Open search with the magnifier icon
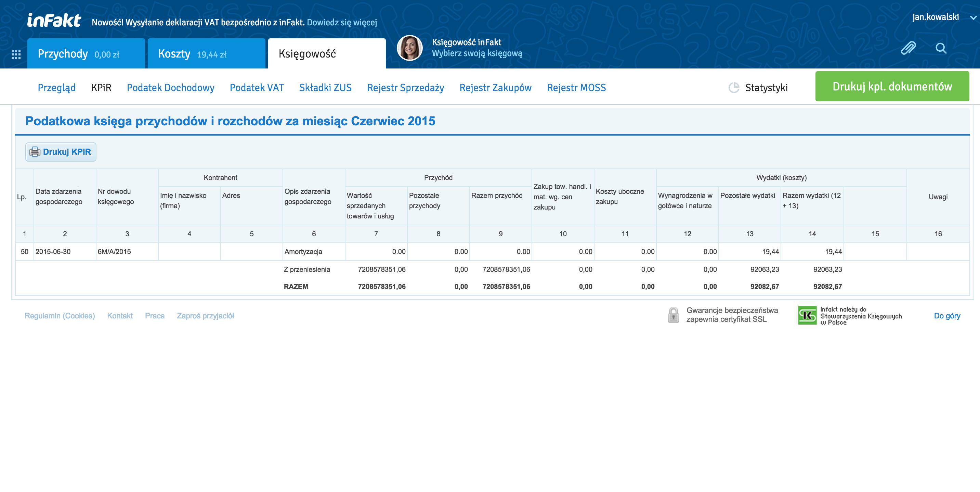Image resolution: width=980 pixels, height=492 pixels. click(x=941, y=48)
